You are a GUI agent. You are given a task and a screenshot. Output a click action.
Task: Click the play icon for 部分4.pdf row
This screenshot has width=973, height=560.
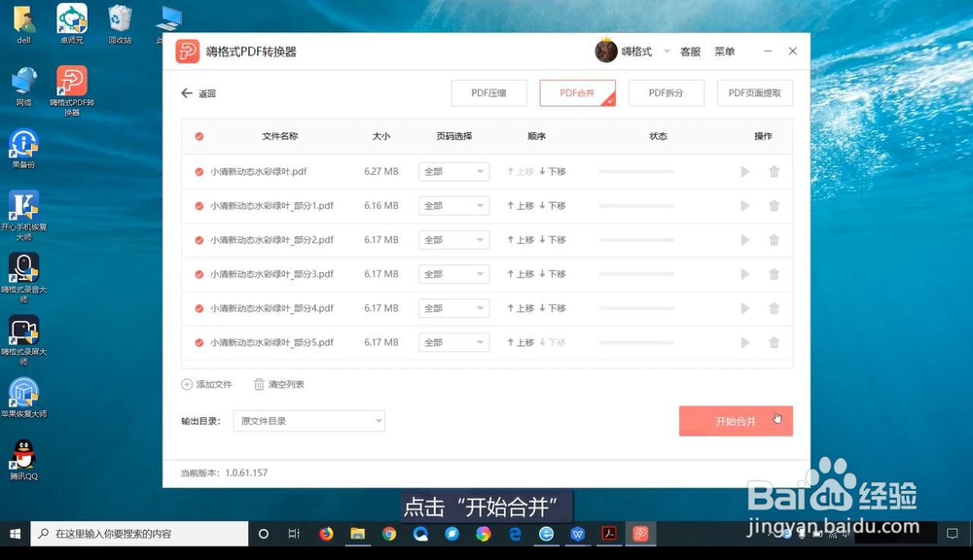tap(744, 308)
